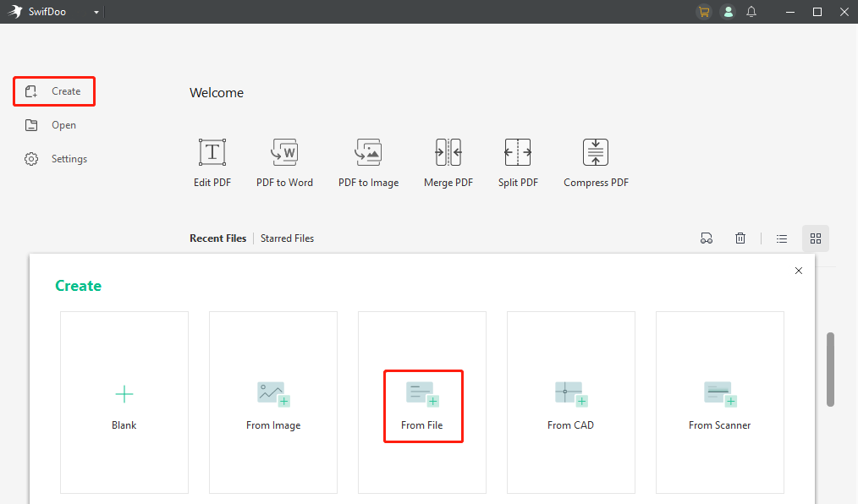Open PDF to Image converter
Image resolution: width=858 pixels, height=504 pixels.
[x=368, y=163]
